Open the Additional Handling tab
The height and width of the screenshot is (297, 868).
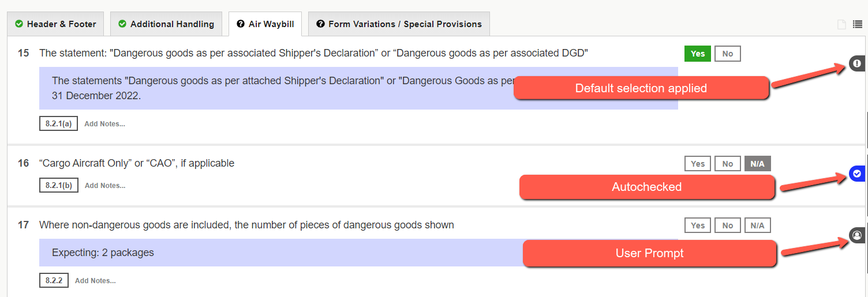(166, 24)
